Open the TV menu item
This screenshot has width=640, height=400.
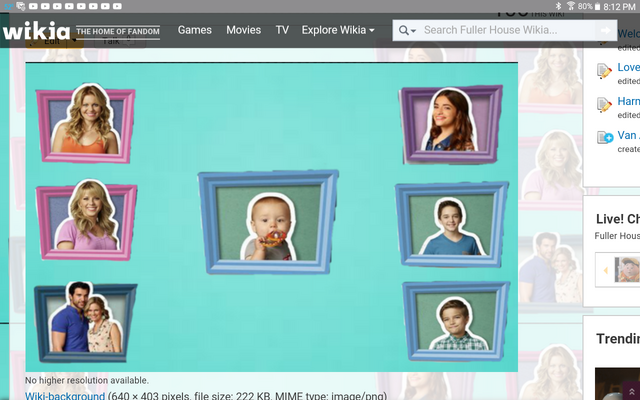(282, 30)
